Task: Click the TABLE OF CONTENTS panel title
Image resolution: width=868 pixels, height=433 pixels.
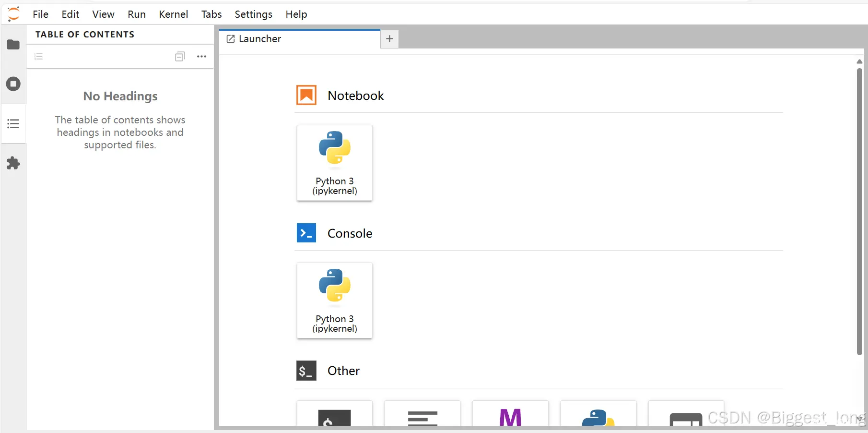Action: tap(85, 35)
